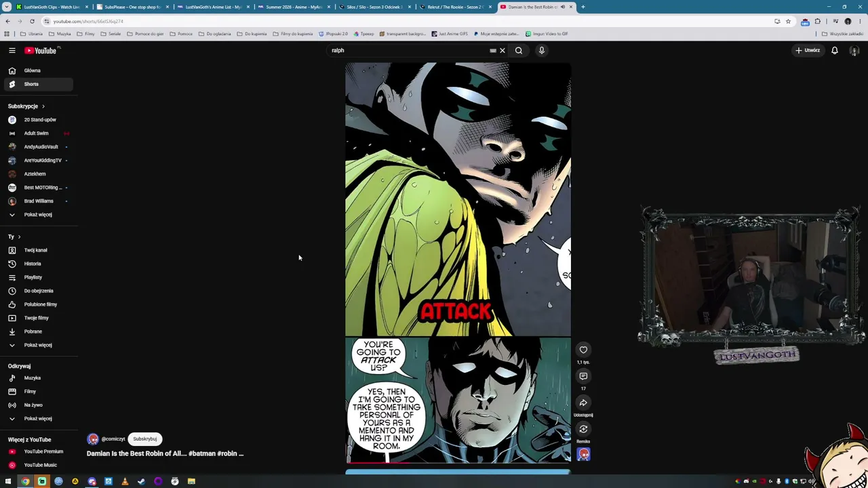This screenshot has width=868, height=488.
Task: Open the Muzyka bookmarks folder
Action: pyautogui.click(x=61, y=34)
